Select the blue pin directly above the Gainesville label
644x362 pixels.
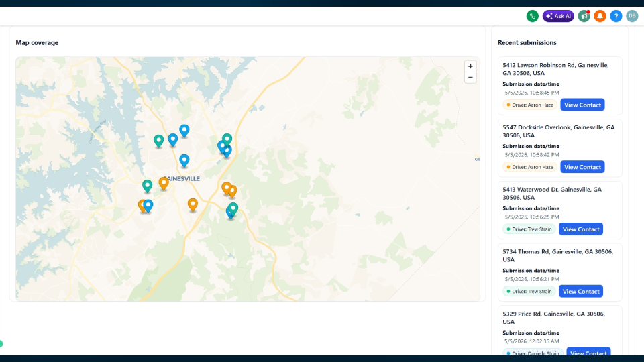point(184,160)
